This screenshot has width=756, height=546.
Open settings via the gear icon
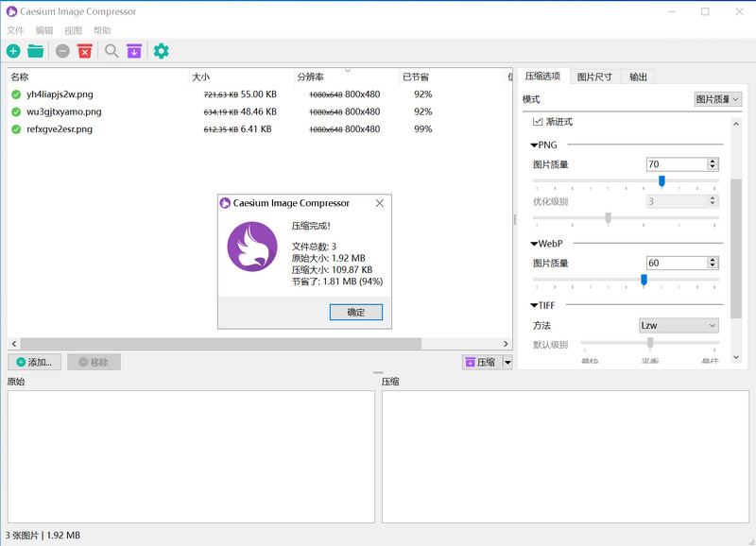161,51
